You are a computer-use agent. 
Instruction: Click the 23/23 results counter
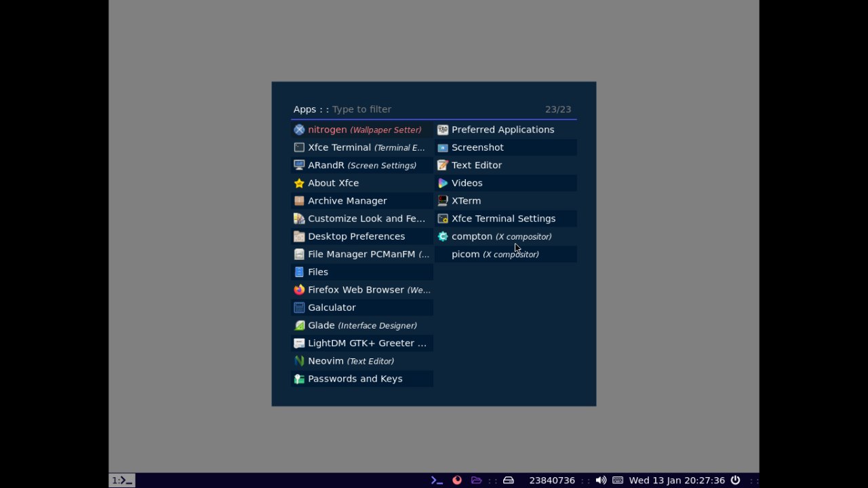[x=558, y=109]
